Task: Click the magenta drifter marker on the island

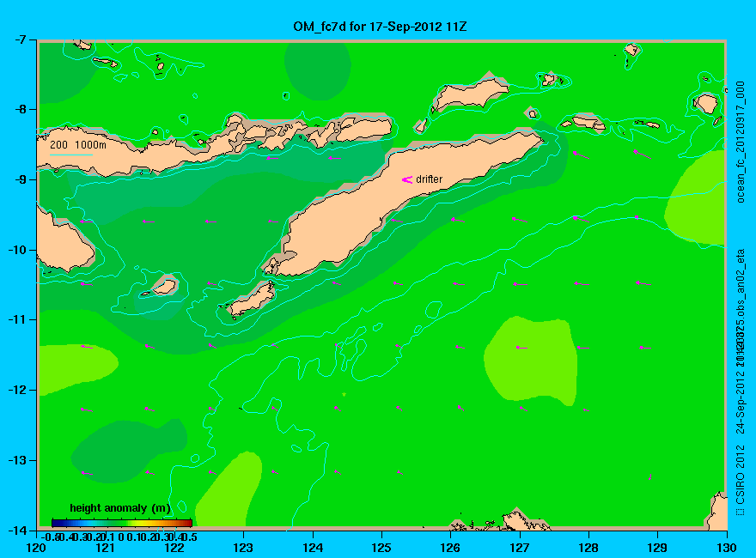Action: [407, 179]
